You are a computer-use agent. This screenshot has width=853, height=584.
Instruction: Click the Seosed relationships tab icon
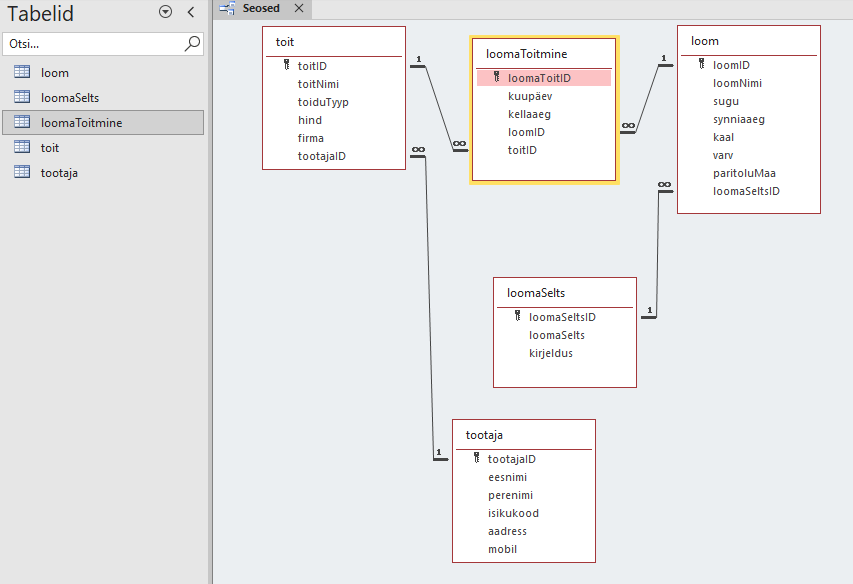pyautogui.click(x=227, y=8)
